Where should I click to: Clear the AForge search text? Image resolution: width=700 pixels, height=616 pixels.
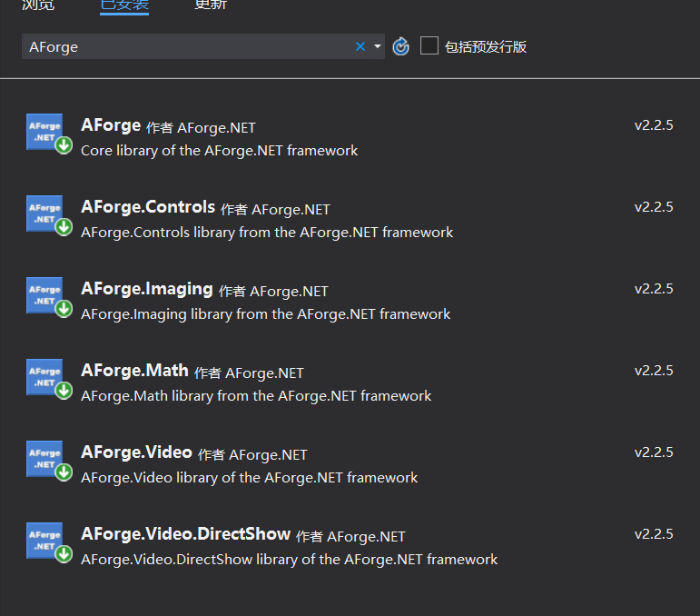pyautogui.click(x=360, y=46)
